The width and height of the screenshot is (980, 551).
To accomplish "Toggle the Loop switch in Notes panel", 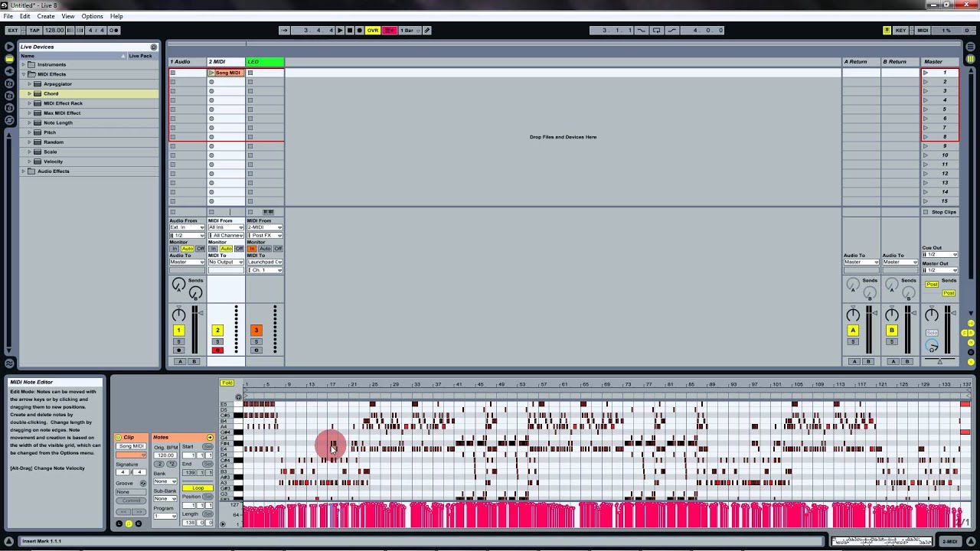I will pos(198,487).
